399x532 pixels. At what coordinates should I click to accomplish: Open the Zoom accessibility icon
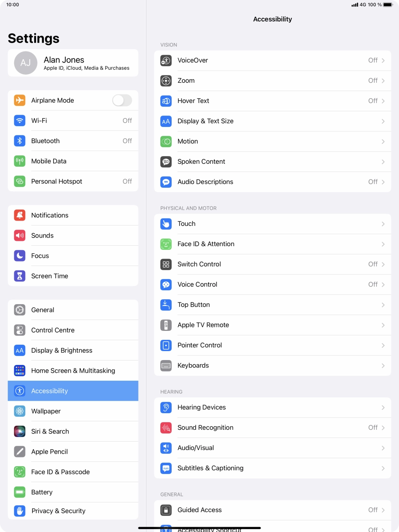[166, 81]
